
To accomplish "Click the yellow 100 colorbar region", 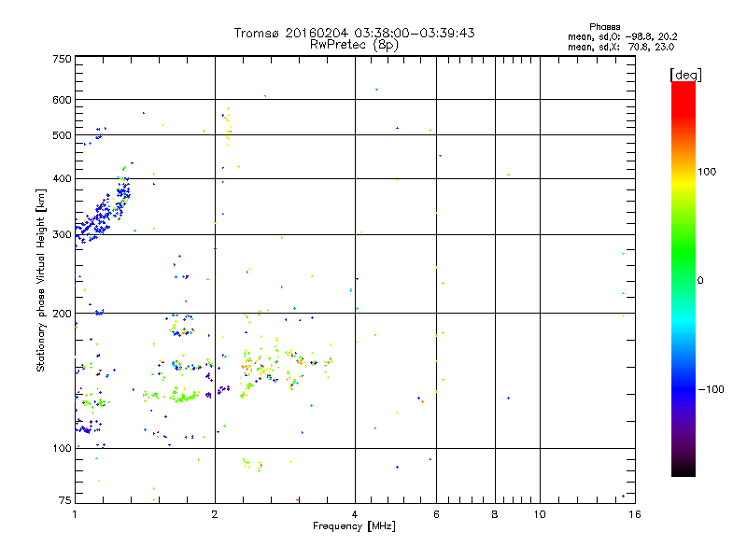I will point(684,173).
